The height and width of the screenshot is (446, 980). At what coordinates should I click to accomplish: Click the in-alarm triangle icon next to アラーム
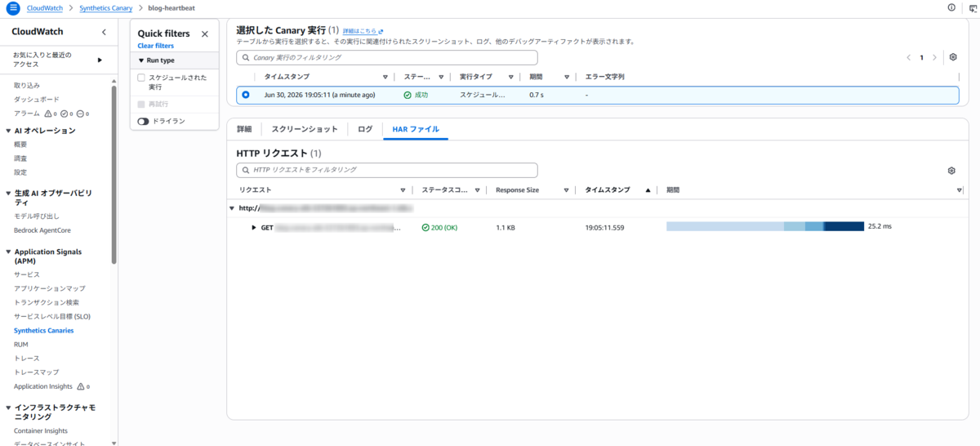pyautogui.click(x=48, y=114)
